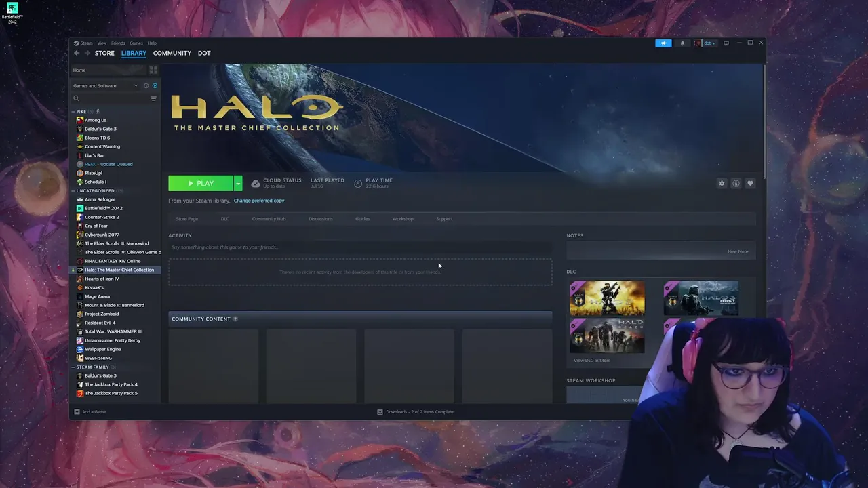The width and height of the screenshot is (868, 488).
Task: Click the Resident Evil 4 game icon
Action: [x=80, y=323]
